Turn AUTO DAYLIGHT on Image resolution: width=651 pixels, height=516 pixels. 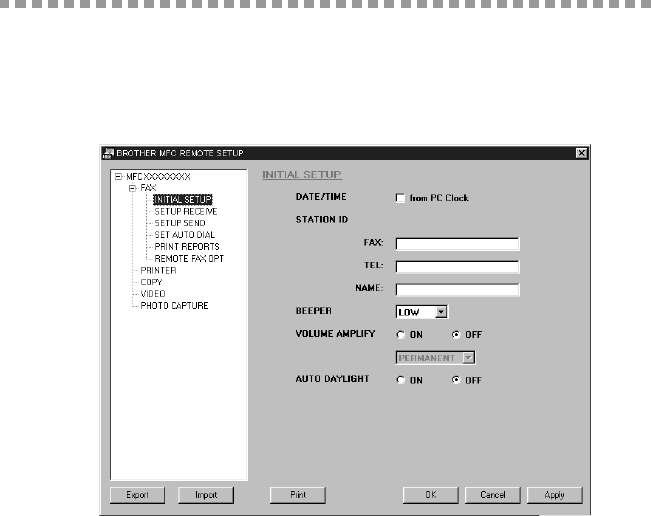(x=401, y=380)
